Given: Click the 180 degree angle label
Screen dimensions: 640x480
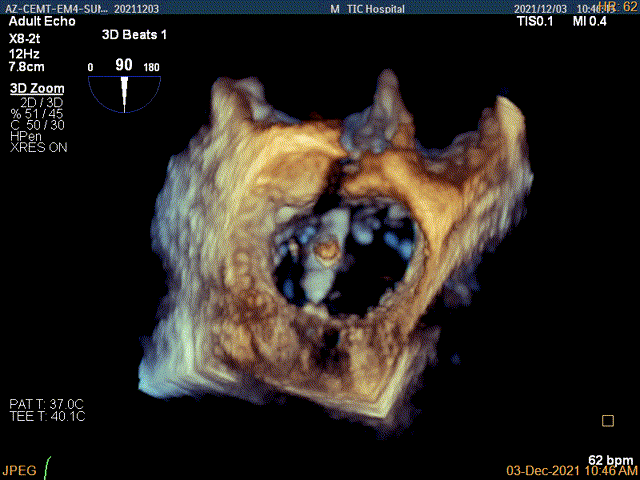Looking at the screenshot, I should (x=153, y=67).
